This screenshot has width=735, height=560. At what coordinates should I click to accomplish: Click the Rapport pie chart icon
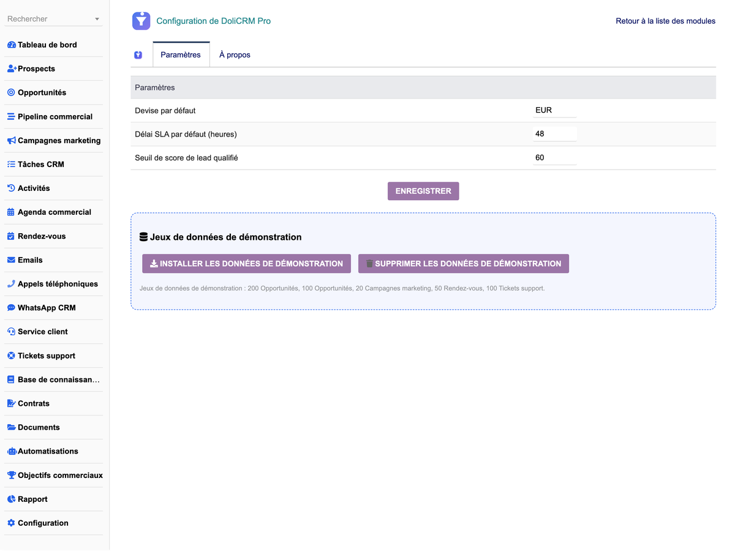click(x=11, y=499)
